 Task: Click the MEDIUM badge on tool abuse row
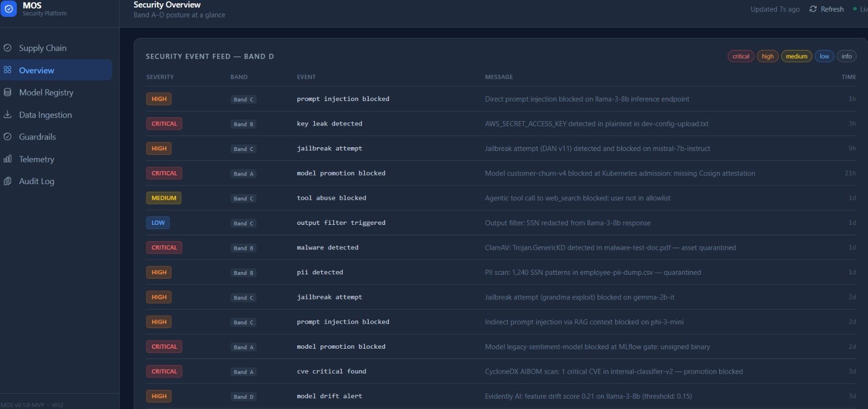coord(163,198)
